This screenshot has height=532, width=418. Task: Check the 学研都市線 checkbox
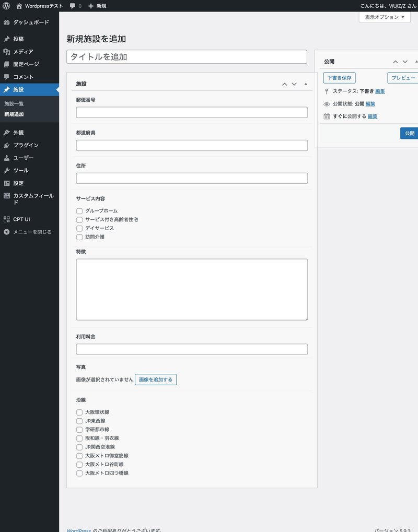tap(79, 430)
